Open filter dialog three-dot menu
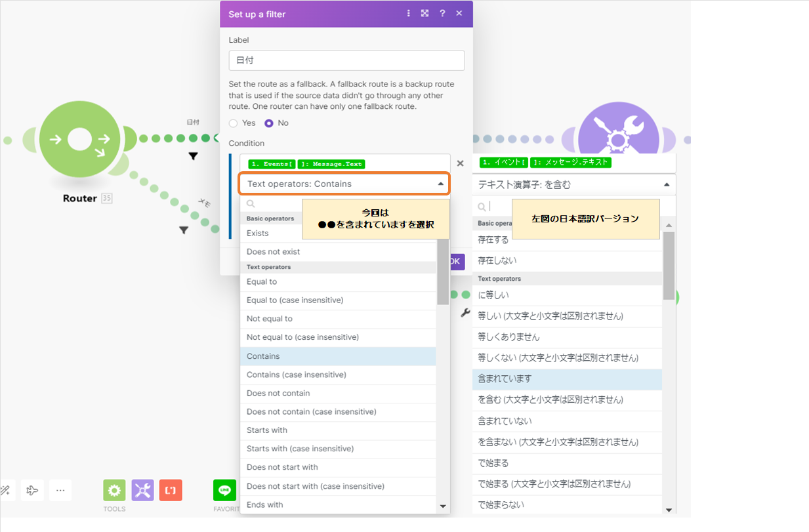The width and height of the screenshot is (809, 532). (409, 13)
